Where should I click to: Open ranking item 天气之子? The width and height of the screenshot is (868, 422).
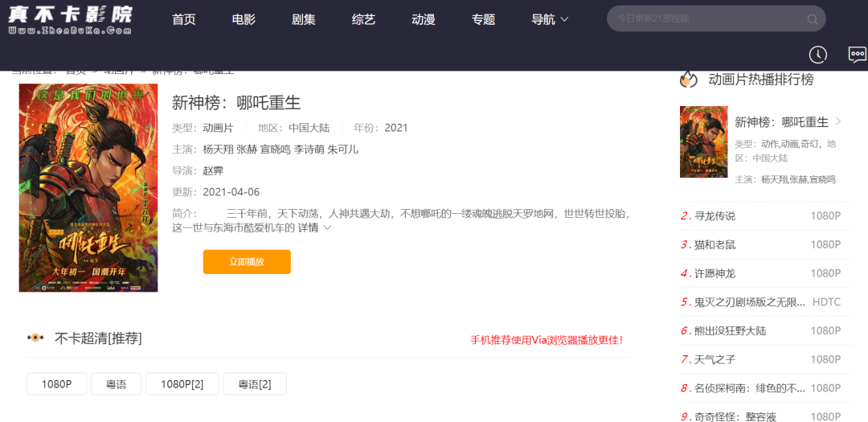714,360
